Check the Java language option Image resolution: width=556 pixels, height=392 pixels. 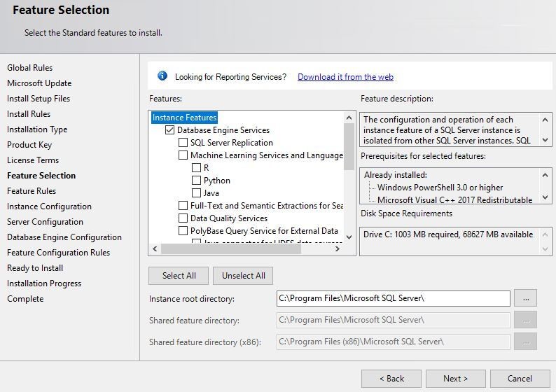click(x=196, y=192)
